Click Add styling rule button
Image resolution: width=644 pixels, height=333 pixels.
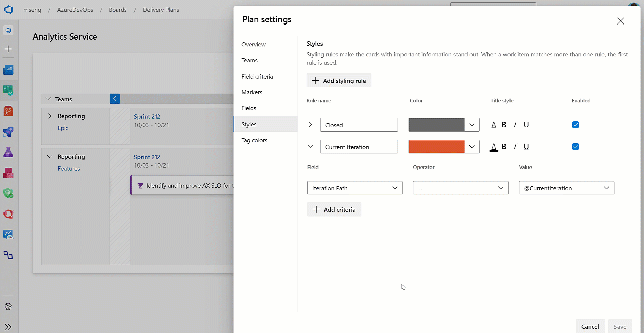tap(339, 81)
